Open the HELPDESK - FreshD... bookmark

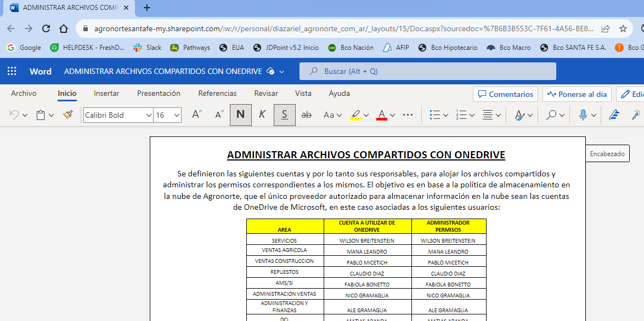point(87,48)
